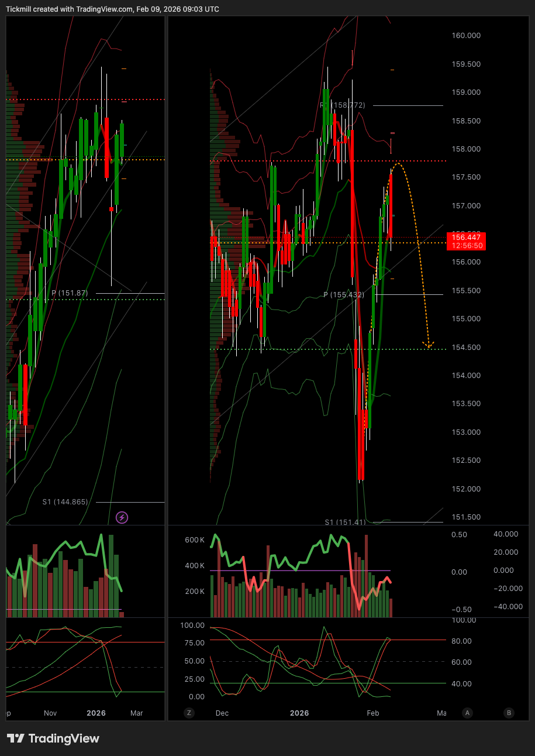Toggle the B scale button
The image size is (535, 756).
tap(509, 713)
